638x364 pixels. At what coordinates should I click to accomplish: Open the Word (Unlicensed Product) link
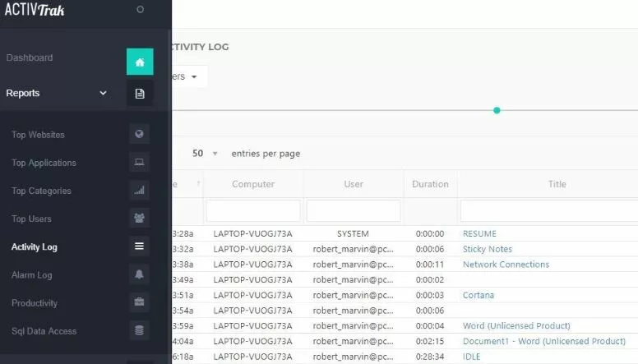pyautogui.click(x=516, y=325)
